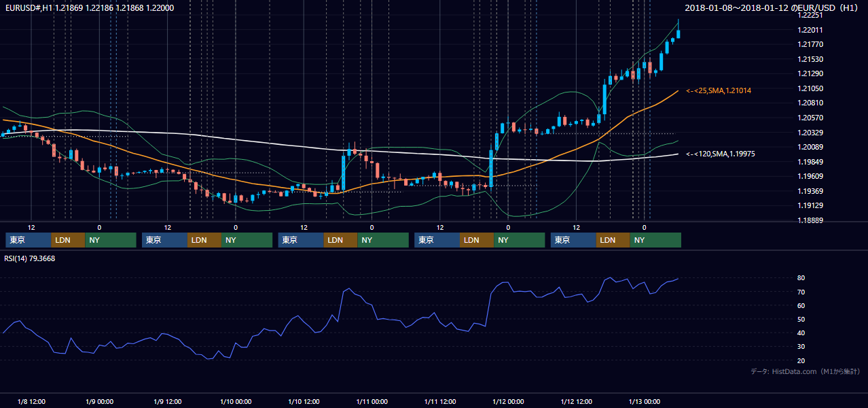Click the 1/11 00:00 time axis label
The height and width of the screenshot is (408, 868).
click(372, 402)
